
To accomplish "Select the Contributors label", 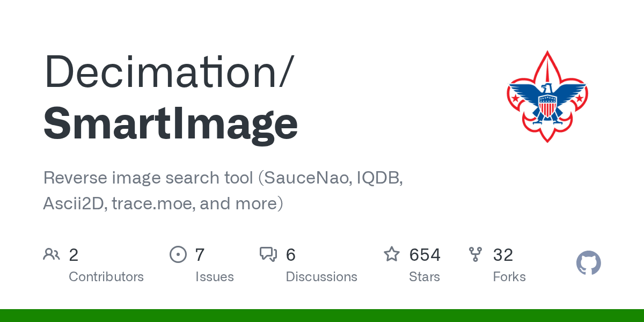I will tap(106, 277).
